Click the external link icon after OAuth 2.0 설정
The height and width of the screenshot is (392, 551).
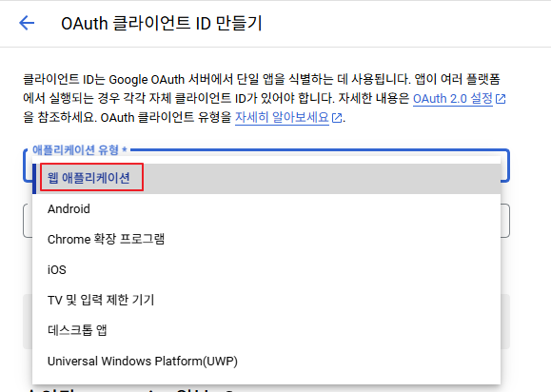(501, 99)
